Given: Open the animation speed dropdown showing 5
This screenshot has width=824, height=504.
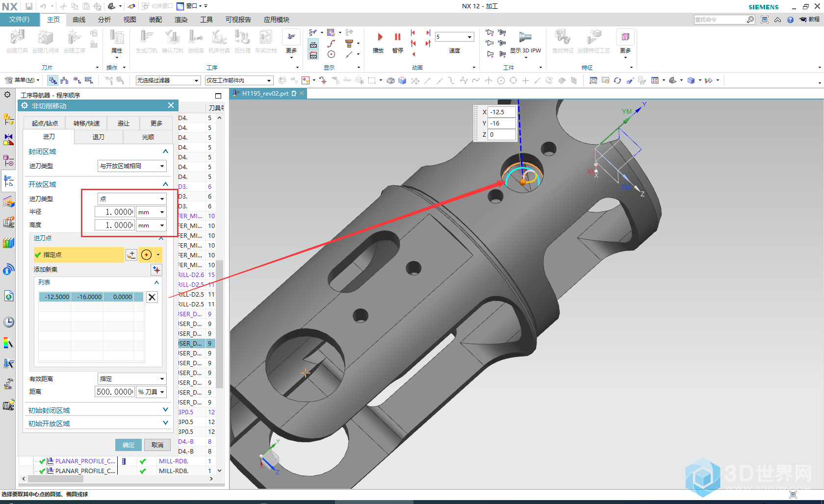Looking at the screenshot, I should pyautogui.click(x=455, y=37).
